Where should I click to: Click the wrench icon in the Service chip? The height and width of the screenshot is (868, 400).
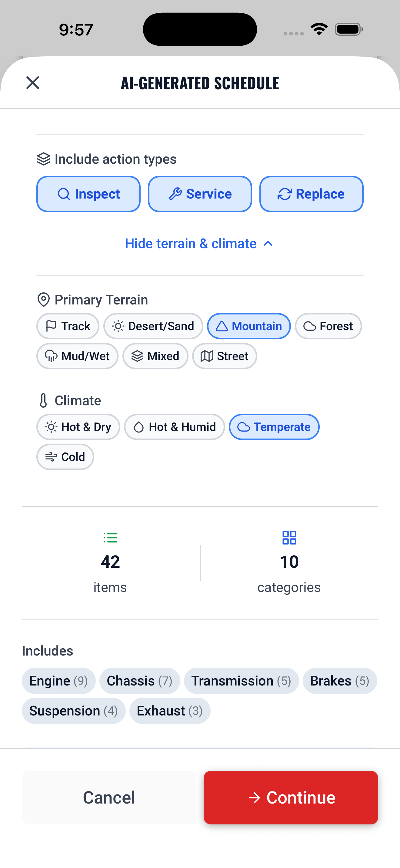point(175,194)
